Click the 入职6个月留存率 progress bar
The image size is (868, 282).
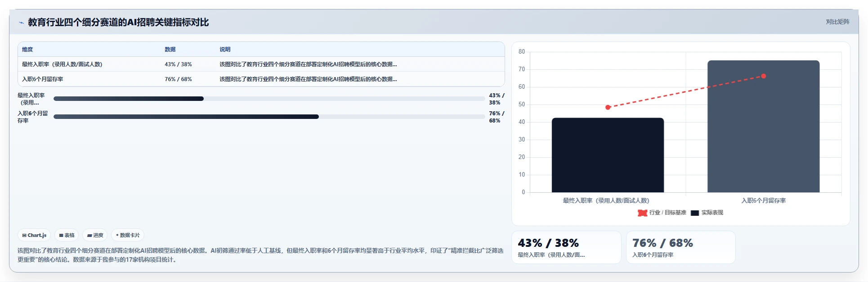[269, 117]
